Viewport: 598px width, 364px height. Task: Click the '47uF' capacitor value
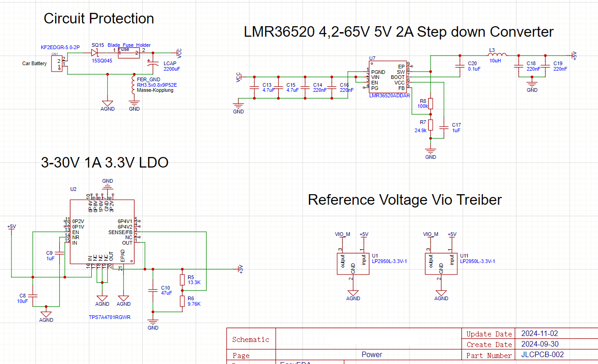click(166, 293)
